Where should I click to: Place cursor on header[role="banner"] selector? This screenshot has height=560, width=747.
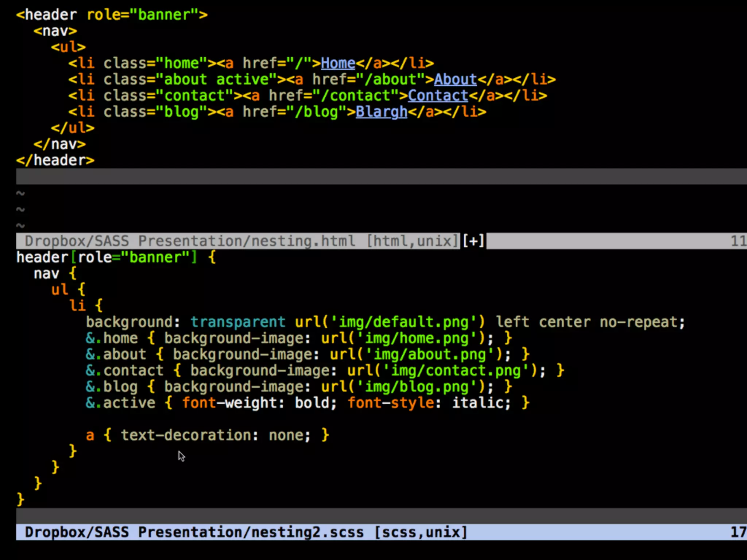(106, 257)
